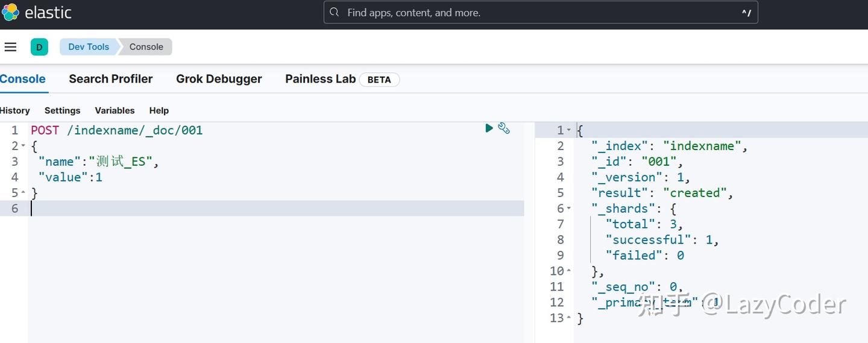Click the Elastic logo icon
This screenshot has height=343, width=868.
tap(10, 12)
